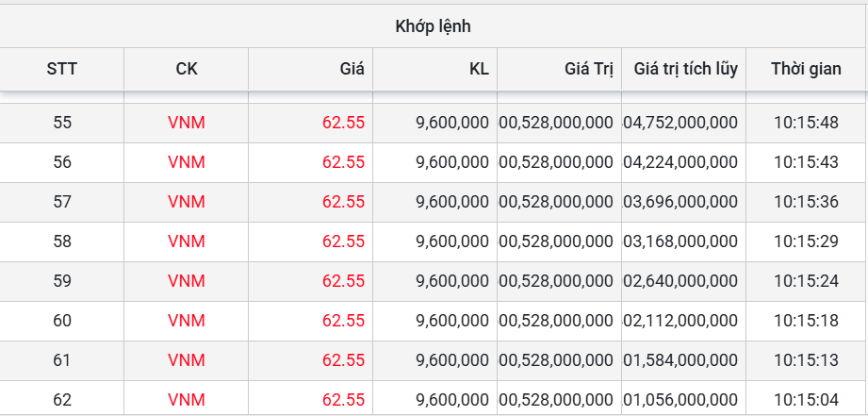Select the VNM symbol in row 58

coord(187,241)
